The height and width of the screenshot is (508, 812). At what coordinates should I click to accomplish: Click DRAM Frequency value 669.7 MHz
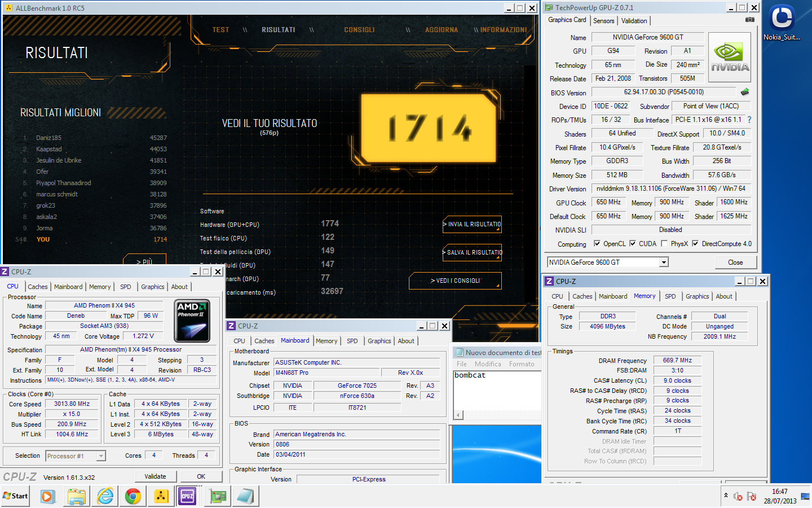pos(677,360)
